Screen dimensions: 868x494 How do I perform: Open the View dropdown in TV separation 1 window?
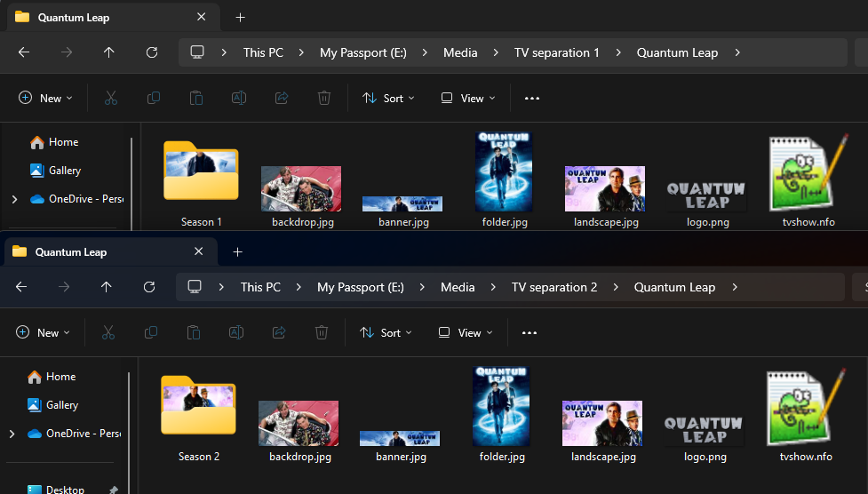pos(468,98)
